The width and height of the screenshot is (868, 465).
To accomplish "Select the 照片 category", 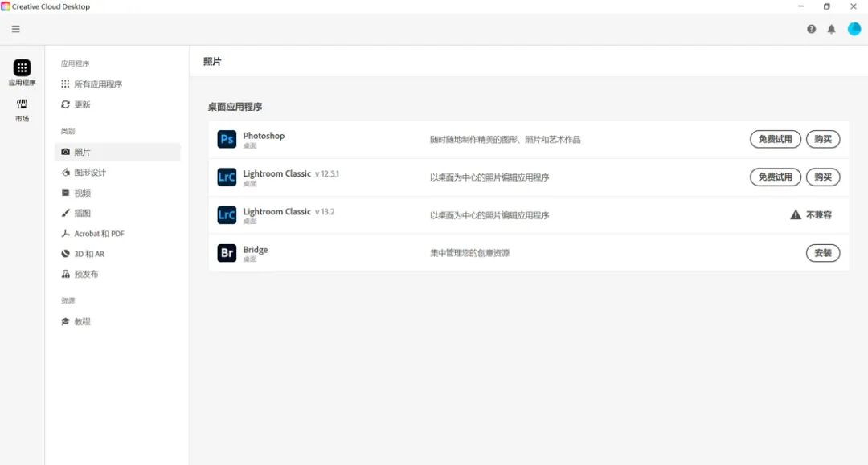I will tap(117, 152).
